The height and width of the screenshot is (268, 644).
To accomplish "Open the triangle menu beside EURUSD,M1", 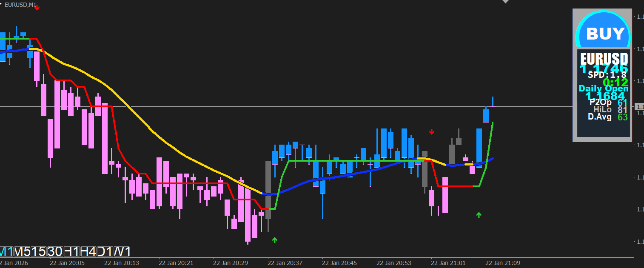I will (x=1, y=4).
